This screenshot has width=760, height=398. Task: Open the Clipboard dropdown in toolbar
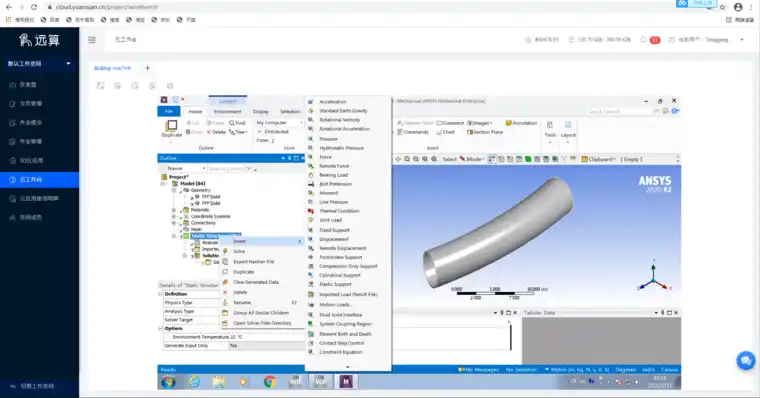coord(599,159)
